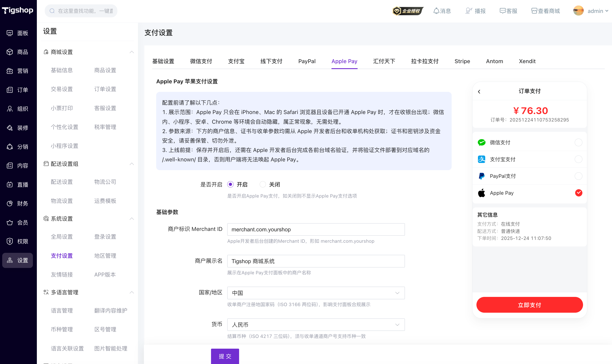Switch to the PayPal tab
The image size is (612, 364).
[x=307, y=61]
